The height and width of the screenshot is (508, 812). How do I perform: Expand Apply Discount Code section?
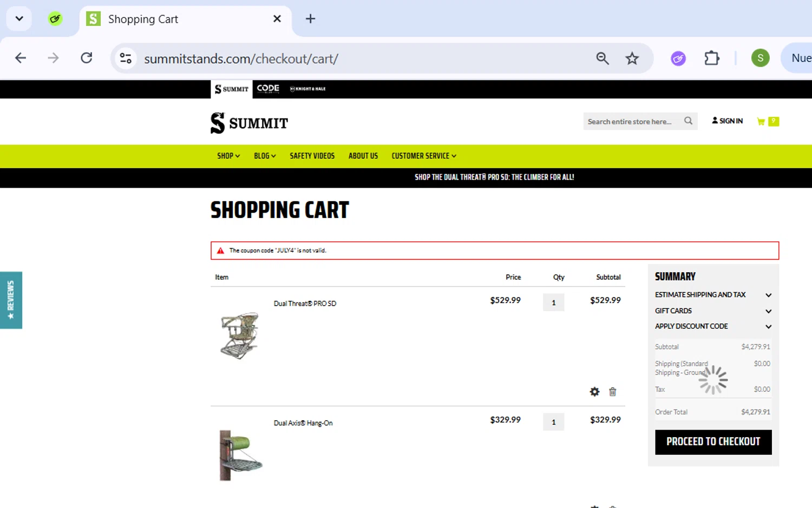[713, 326]
